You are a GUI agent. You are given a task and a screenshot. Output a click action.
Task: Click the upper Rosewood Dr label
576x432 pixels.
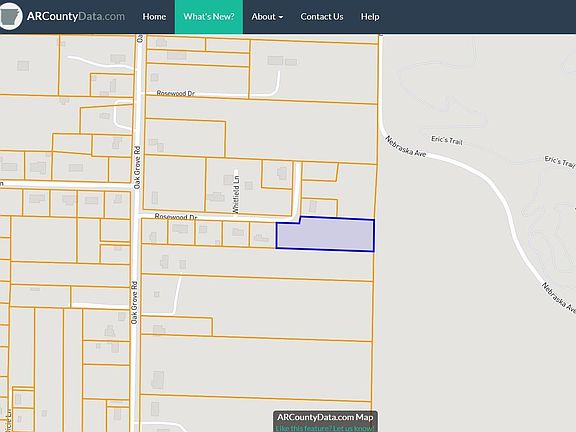176,93
